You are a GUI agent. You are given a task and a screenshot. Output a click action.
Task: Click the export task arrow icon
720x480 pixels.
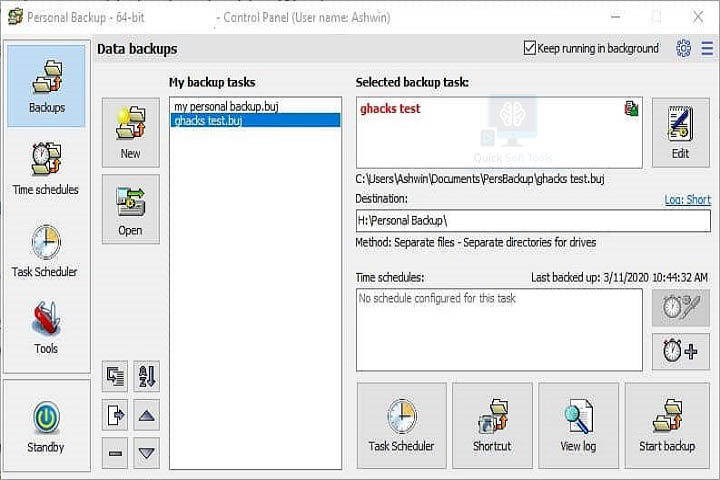pyautogui.click(x=115, y=415)
